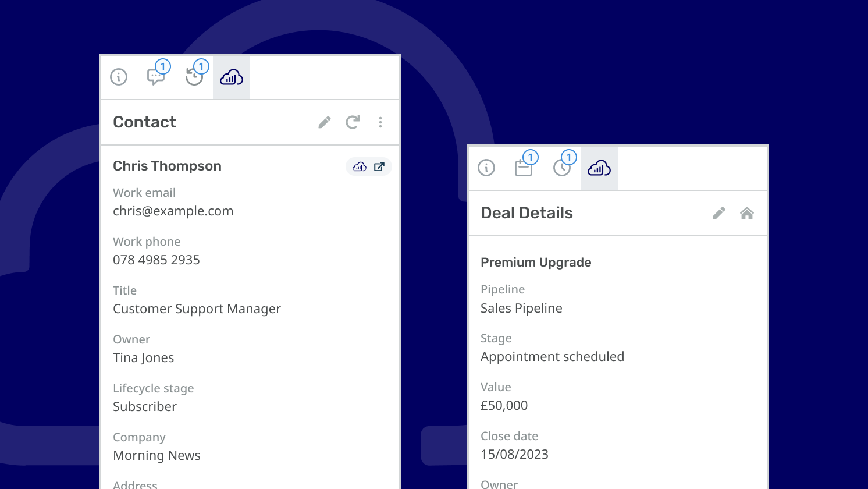Click the clock icon showing one reminder
Screen dimensions: 868x489
click(562, 168)
